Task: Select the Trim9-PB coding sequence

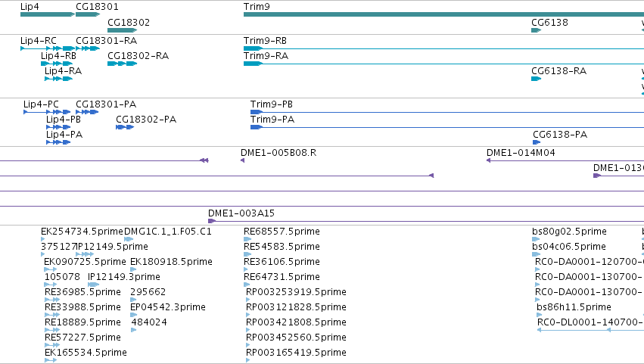Action: [447, 112]
